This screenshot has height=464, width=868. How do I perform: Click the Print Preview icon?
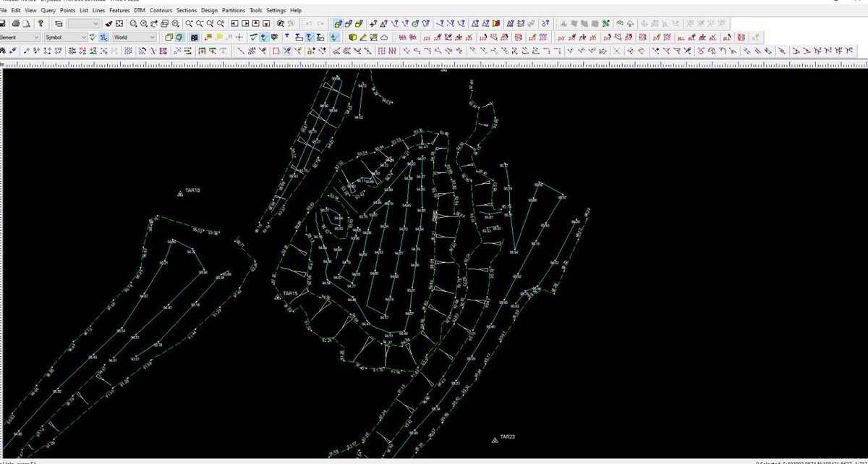(26, 23)
